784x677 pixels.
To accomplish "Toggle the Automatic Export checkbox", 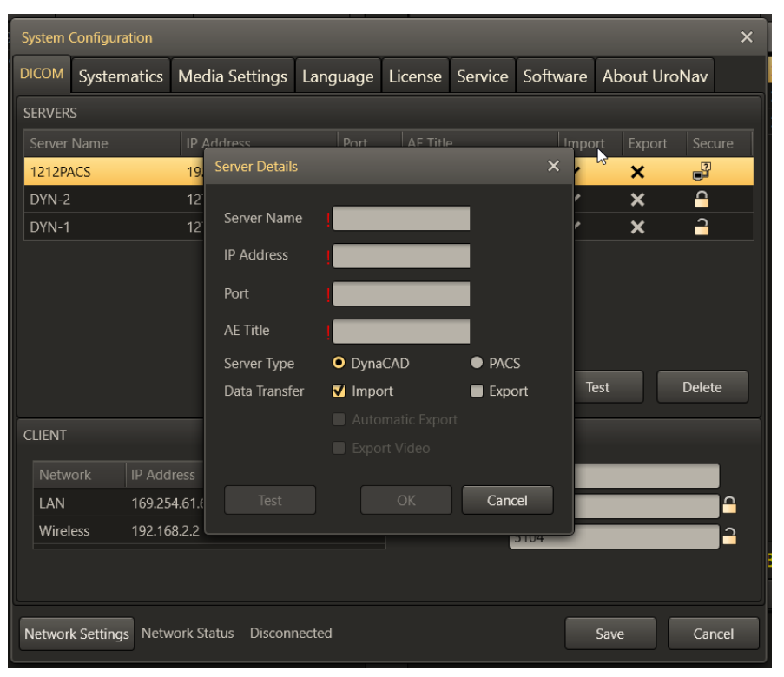I will click(x=339, y=419).
